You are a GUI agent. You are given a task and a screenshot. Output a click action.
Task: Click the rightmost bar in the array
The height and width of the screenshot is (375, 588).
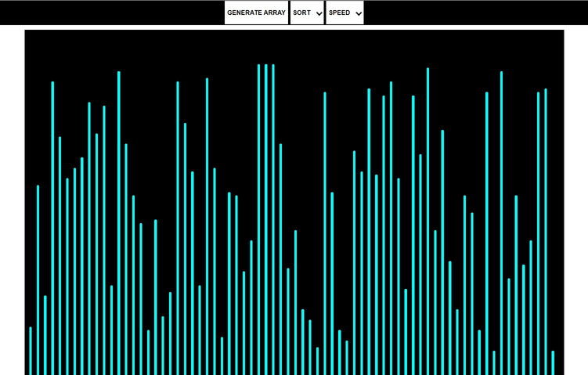(553, 362)
